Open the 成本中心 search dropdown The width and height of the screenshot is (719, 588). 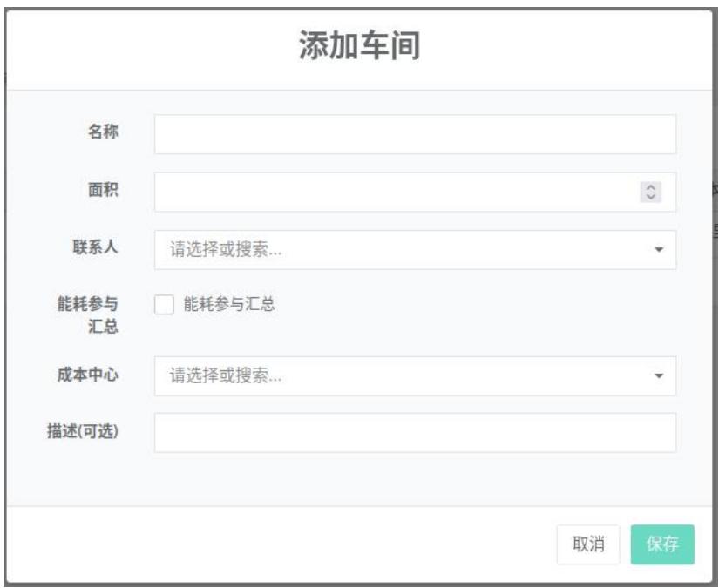tap(401, 375)
